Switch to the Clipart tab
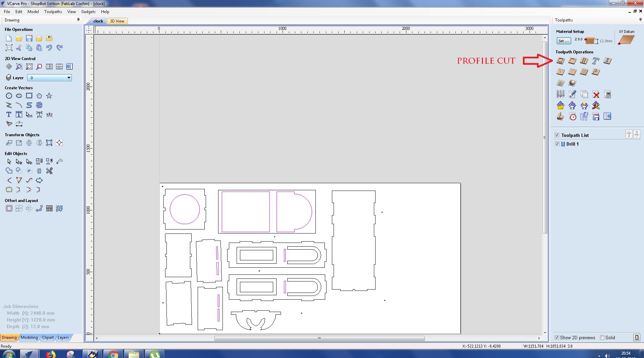The image size is (644, 358). pos(48,338)
